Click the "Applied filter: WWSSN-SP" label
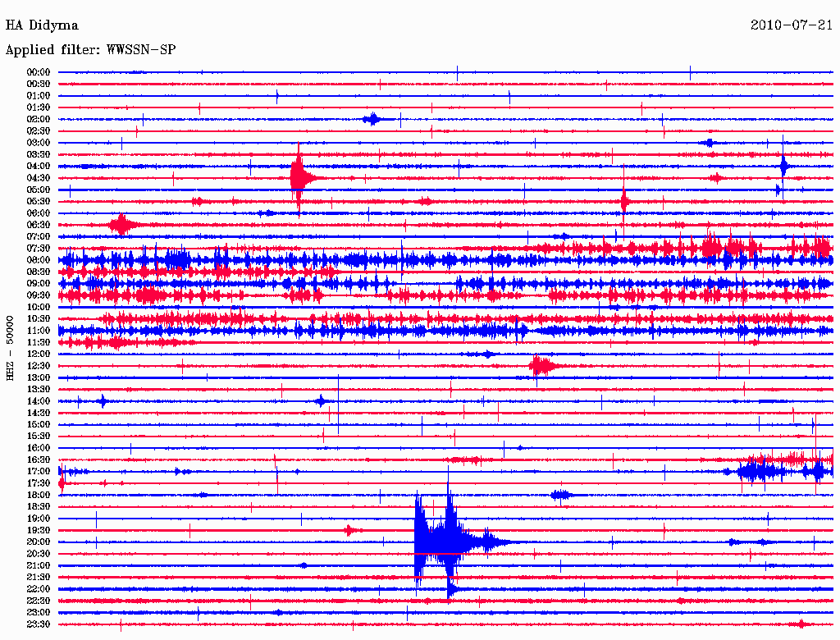 [90, 50]
